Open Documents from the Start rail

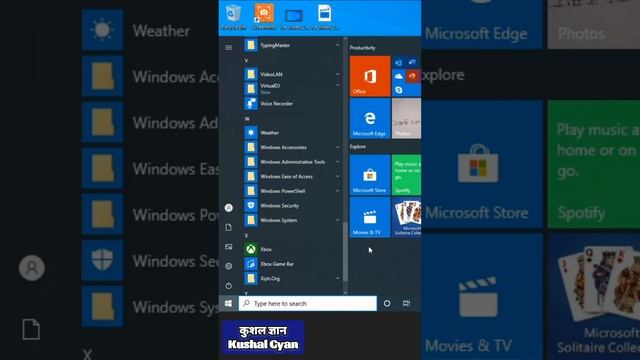click(229, 227)
